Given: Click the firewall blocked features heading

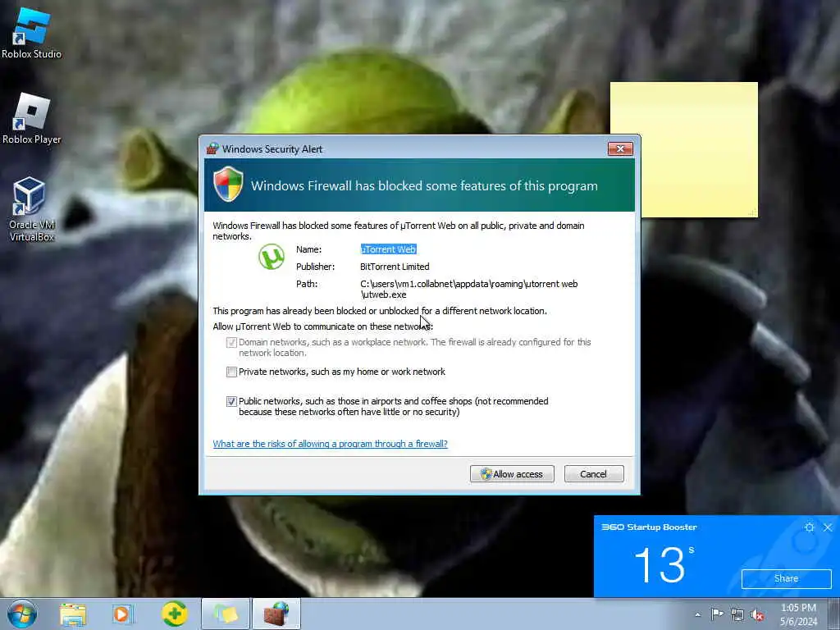Looking at the screenshot, I should tap(424, 186).
